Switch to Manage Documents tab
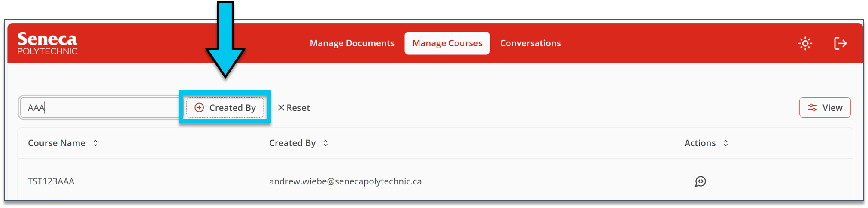Screen dimensions: 868x208 point(352,43)
